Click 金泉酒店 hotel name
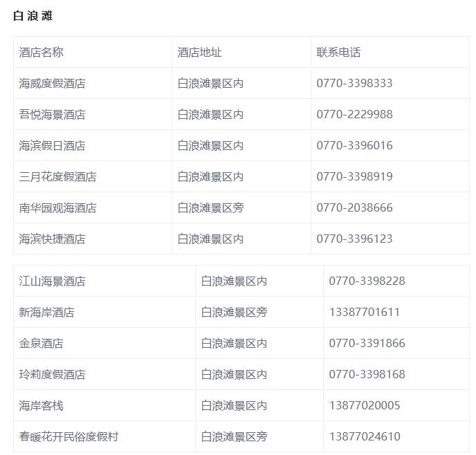476x455 pixels. [x=41, y=344]
